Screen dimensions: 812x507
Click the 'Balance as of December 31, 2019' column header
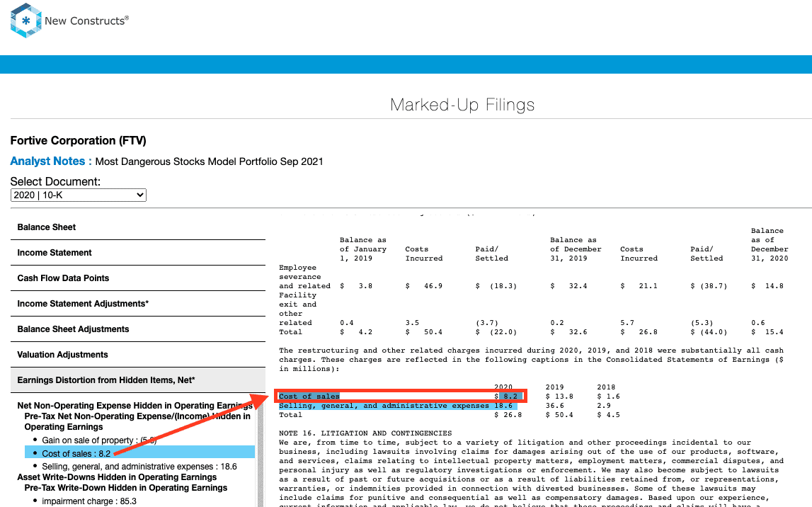(576, 249)
